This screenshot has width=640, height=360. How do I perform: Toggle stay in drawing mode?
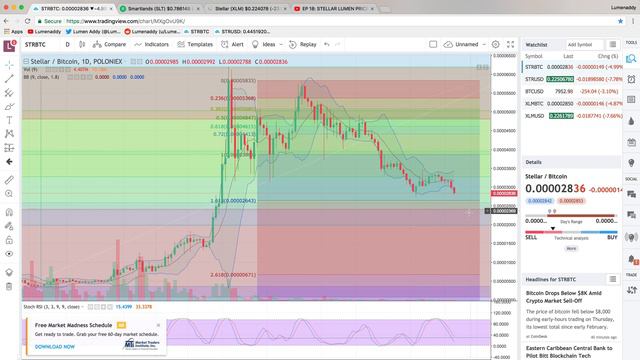coord(9,226)
